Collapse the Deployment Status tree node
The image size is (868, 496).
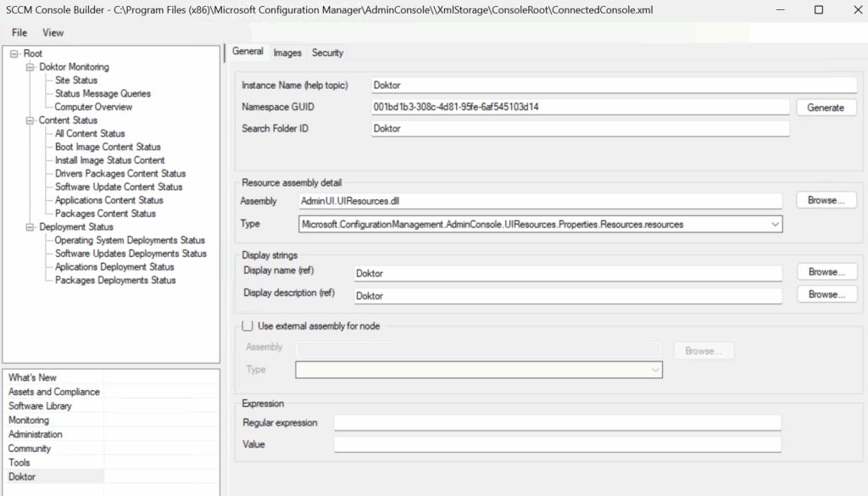tap(31, 227)
